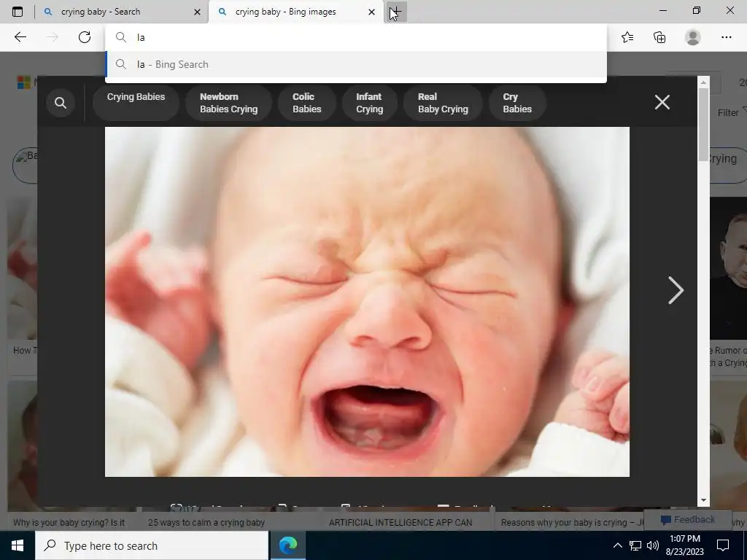The width and height of the screenshot is (747, 560).
Task: Select the 'Cry Babies' chip
Action: click(517, 103)
